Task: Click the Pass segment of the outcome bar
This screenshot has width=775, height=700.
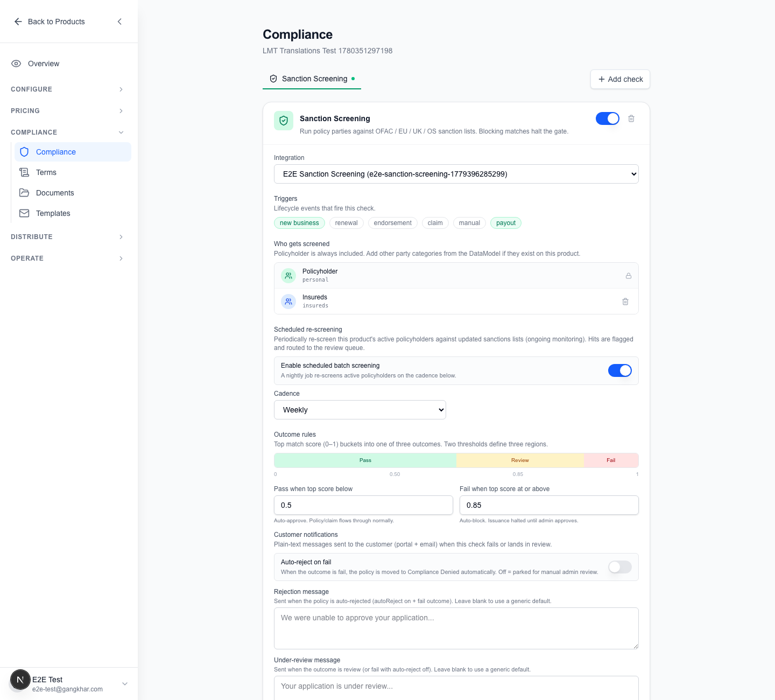Action: point(365,460)
